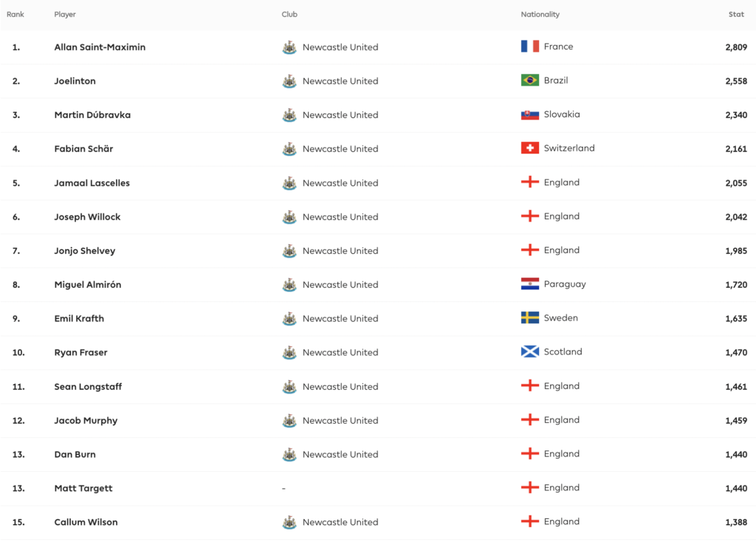Click the Brazil flag icon

pyautogui.click(x=529, y=80)
